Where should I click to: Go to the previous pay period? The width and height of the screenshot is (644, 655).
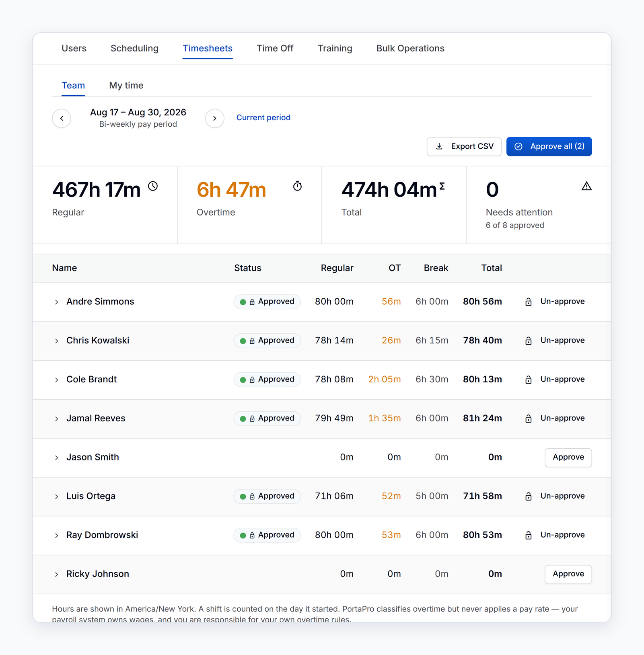point(62,118)
